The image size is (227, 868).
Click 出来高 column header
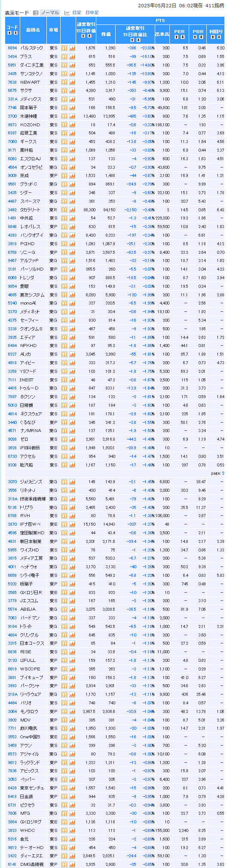[162, 34]
